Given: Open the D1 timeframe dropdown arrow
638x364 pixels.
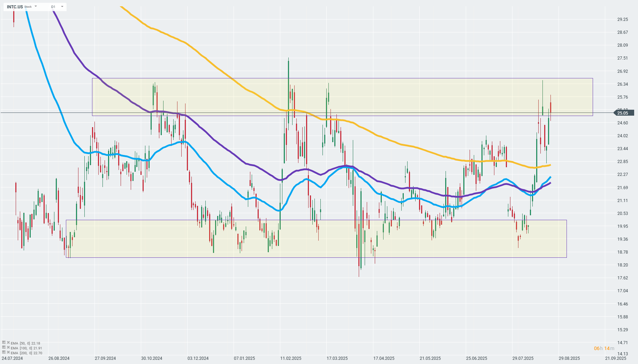Looking at the screenshot, I should coord(62,6).
